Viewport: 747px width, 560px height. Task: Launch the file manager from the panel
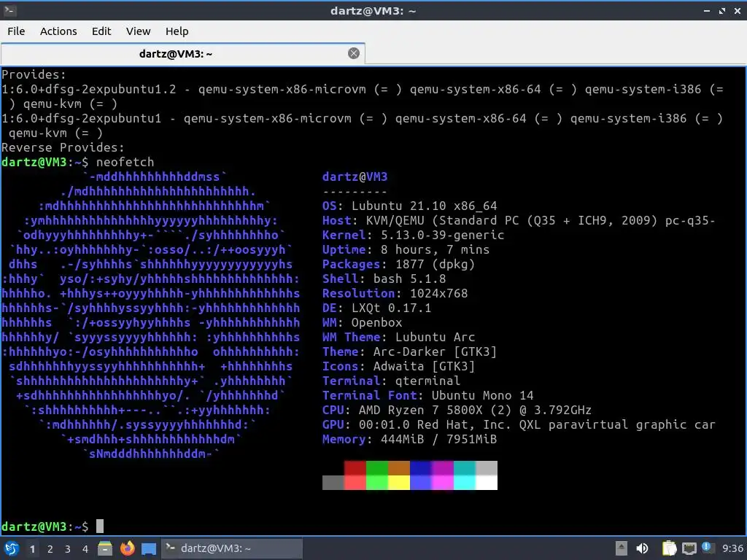coord(105,548)
